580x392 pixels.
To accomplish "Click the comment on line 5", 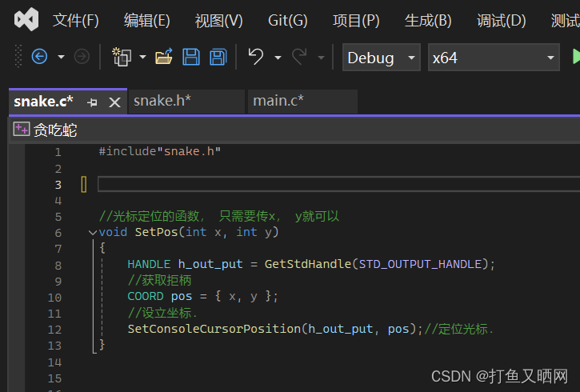I will [x=219, y=216].
